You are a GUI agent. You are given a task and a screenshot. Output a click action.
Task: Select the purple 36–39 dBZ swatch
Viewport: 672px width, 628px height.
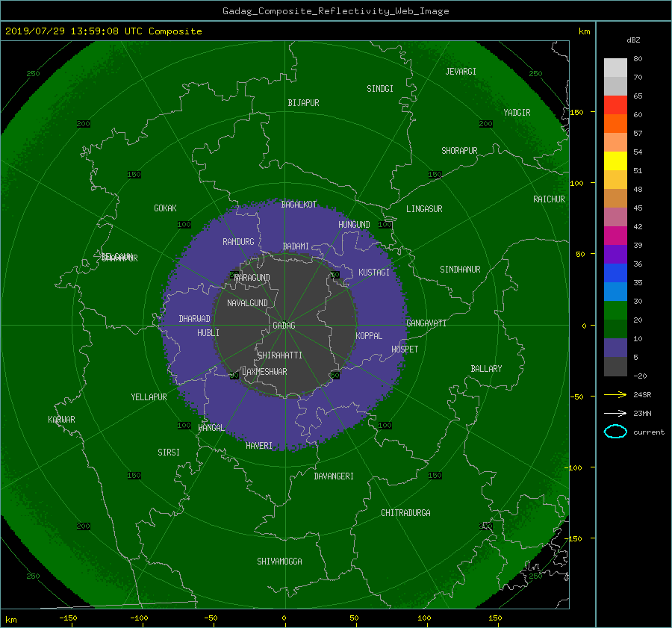click(615, 254)
